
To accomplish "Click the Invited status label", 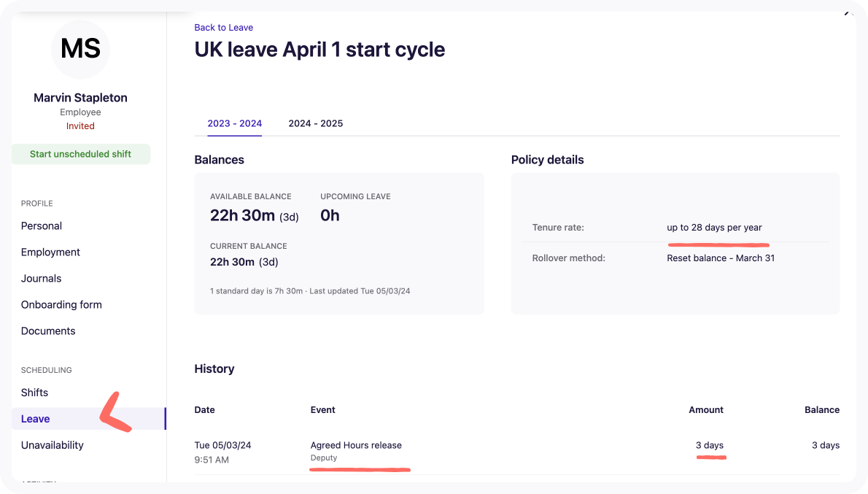I will pos(80,126).
